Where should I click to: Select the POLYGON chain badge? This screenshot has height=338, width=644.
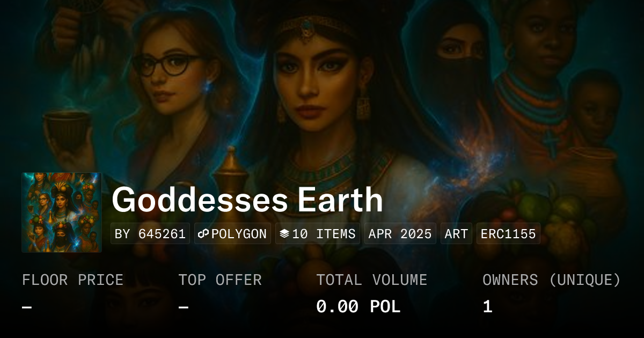(233, 234)
